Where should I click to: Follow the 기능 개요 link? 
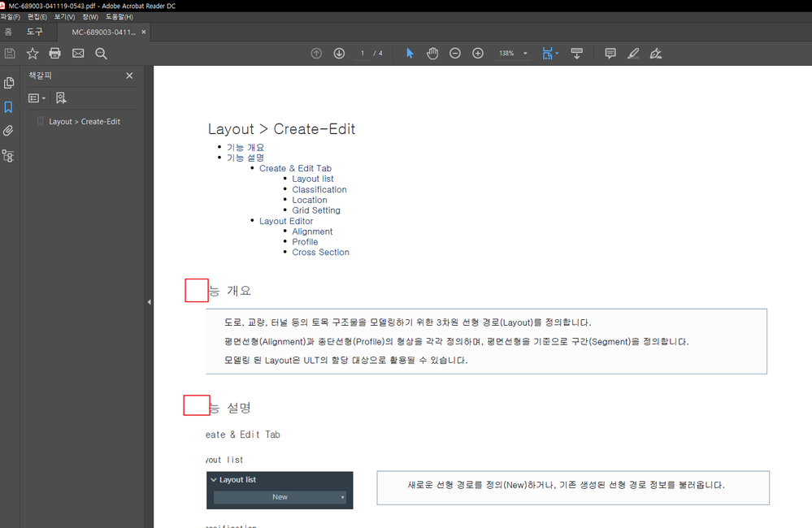245,148
